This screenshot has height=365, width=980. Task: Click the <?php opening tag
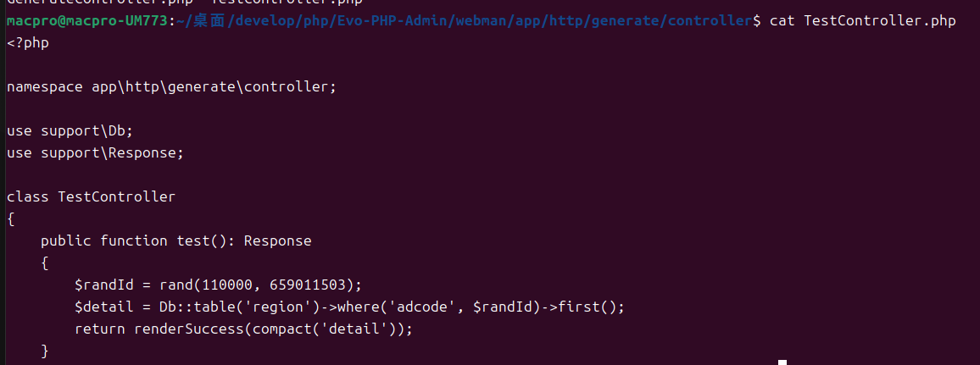point(28,43)
